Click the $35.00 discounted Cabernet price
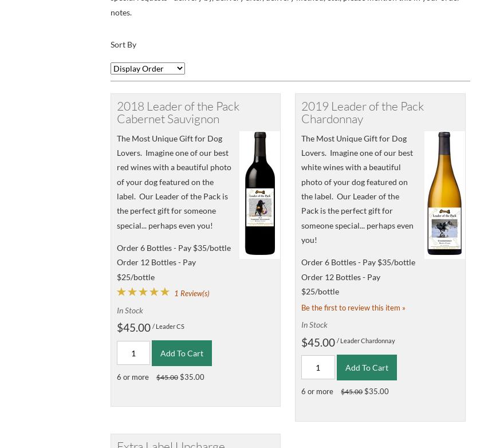This screenshot has width=480, height=448. (x=192, y=377)
